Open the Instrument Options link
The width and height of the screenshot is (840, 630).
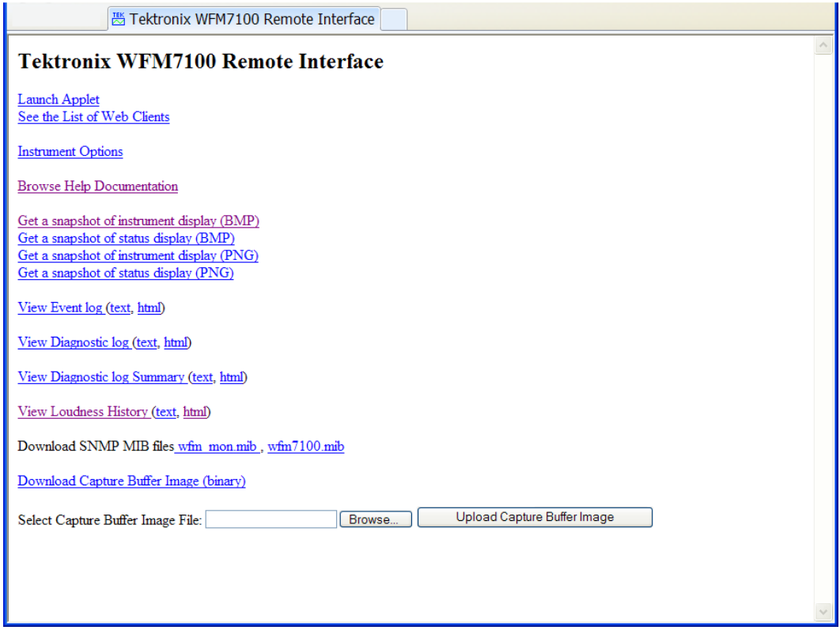pyautogui.click(x=70, y=152)
